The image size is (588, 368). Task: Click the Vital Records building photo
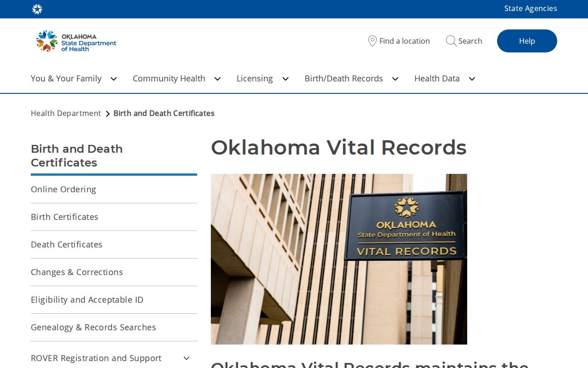339,259
